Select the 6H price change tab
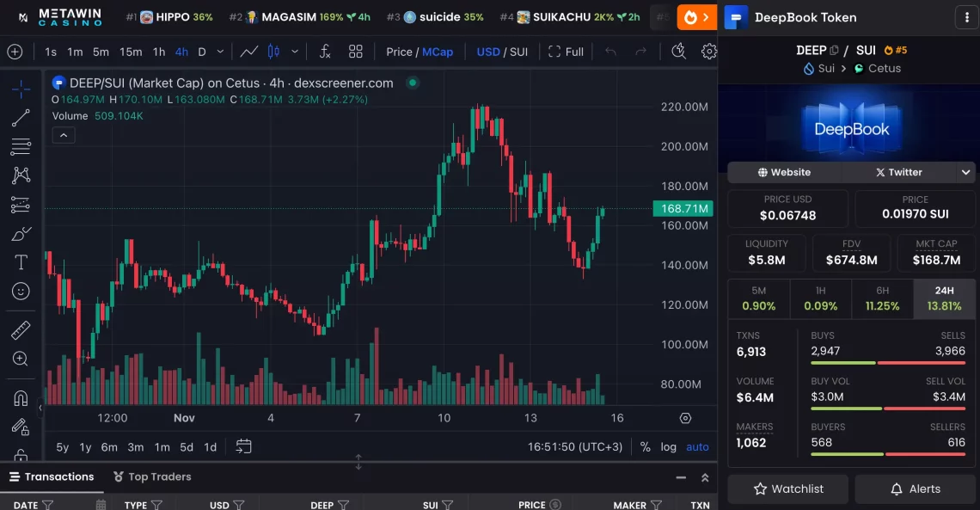This screenshot has width=980, height=510. [x=882, y=298]
